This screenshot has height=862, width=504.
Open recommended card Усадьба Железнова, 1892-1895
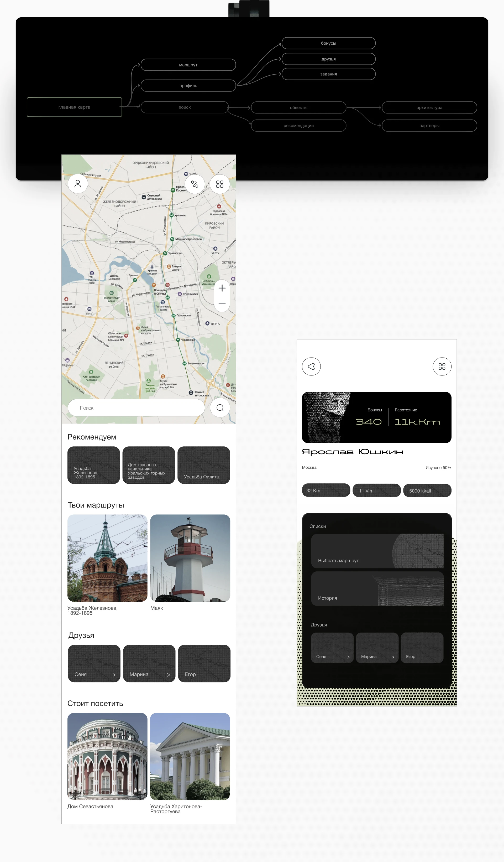tap(94, 465)
